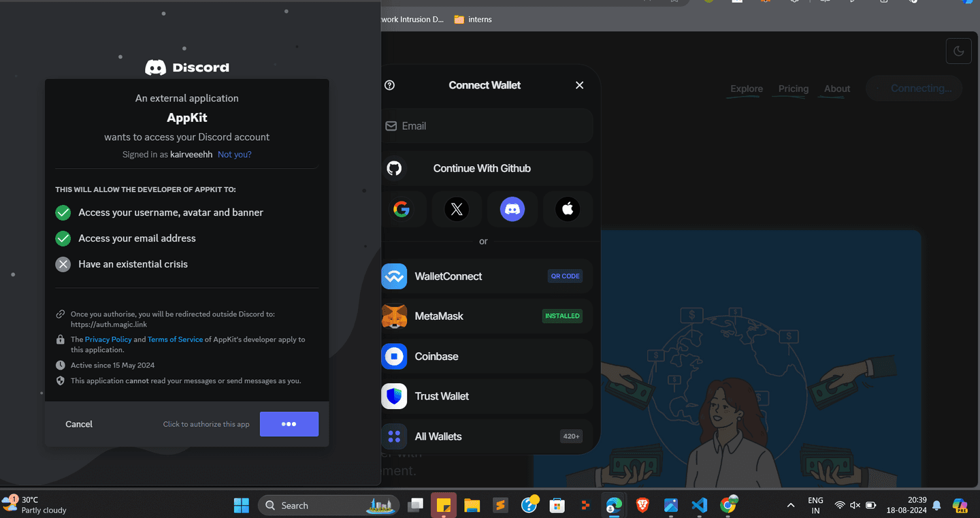The image size is (980, 518).
Task: Click the Trust Wallet shield icon
Action: (x=394, y=396)
